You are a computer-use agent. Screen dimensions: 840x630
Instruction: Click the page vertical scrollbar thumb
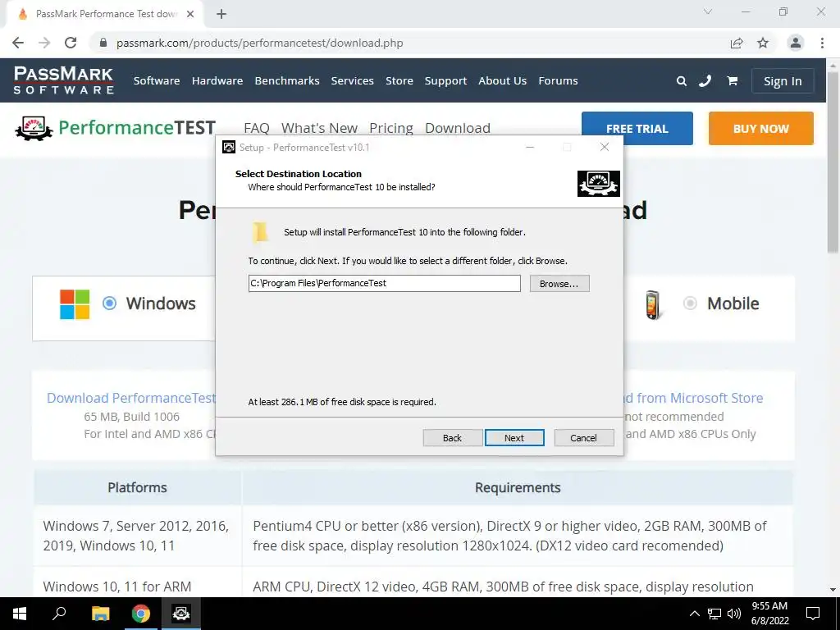833,161
